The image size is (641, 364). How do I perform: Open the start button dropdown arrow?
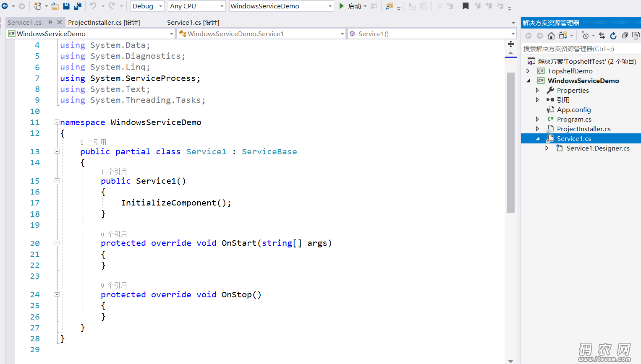pyautogui.click(x=365, y=6)
